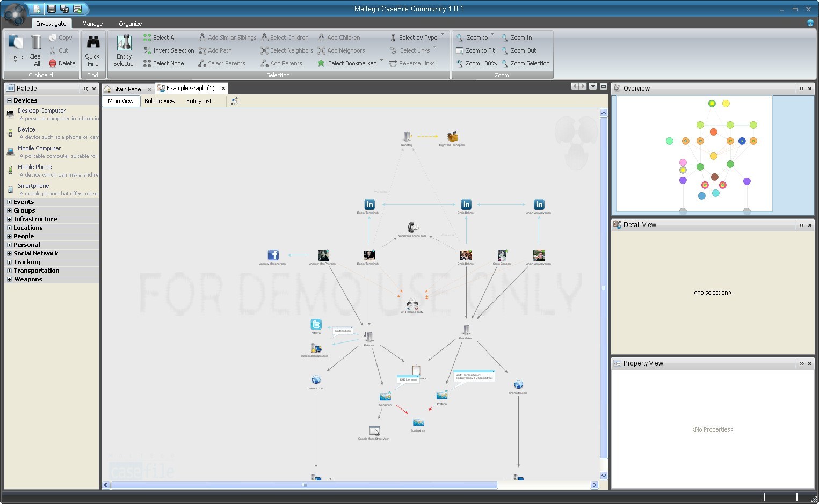Screen dimensions: 819x504
Task: Click the Overview minimap viewport
Action: [x=694, y=154]
